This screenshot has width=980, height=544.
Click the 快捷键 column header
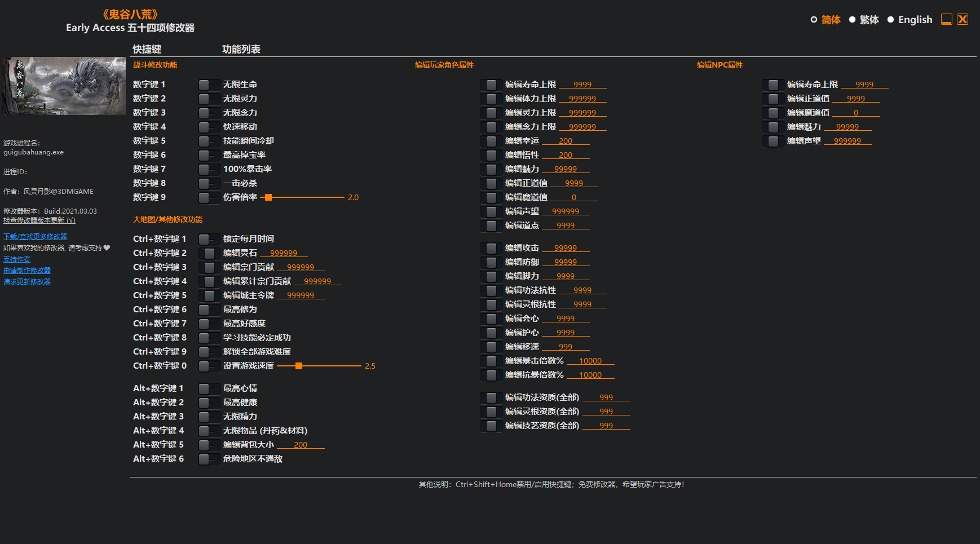coord(147,49)
